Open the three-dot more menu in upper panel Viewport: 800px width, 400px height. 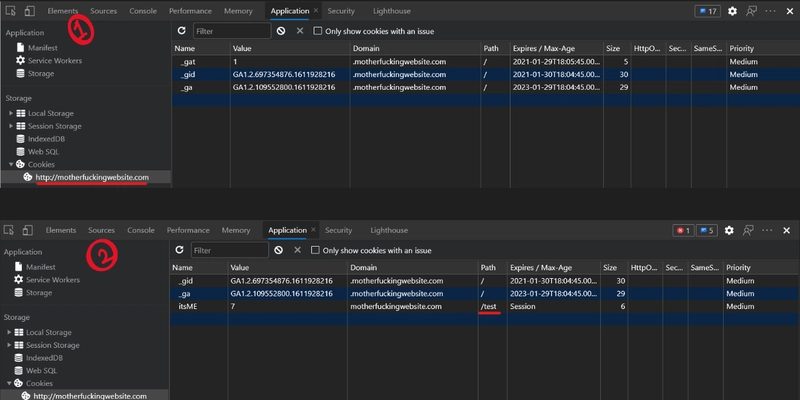coord(770,11)
